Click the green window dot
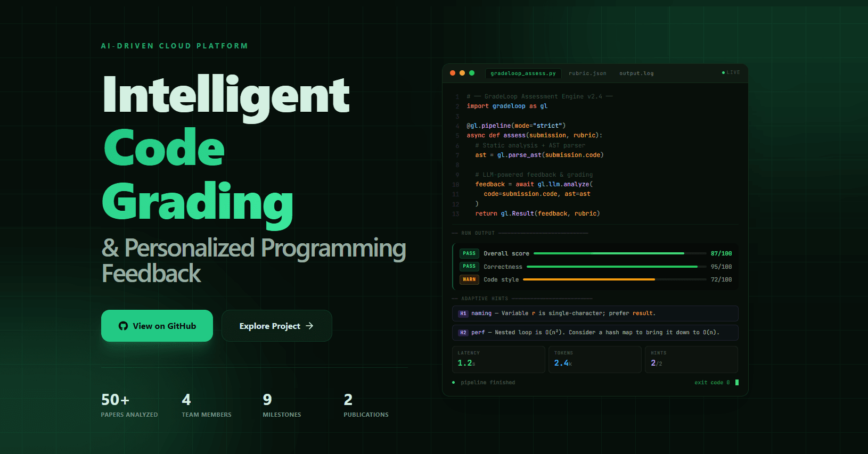 click(x=472, y=73)
